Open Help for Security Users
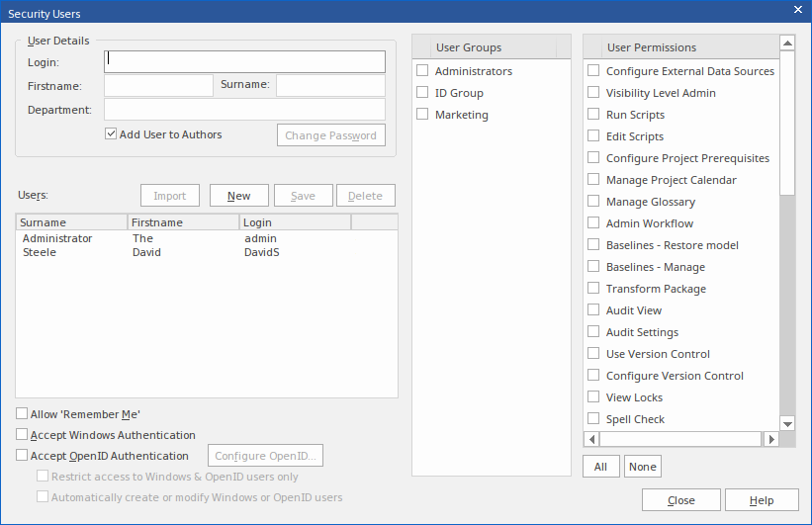812x525 pixels. pos(761,500)
